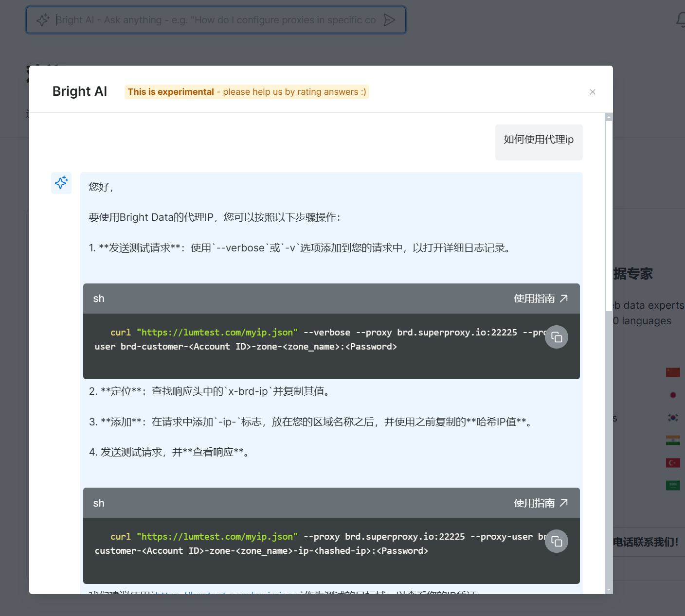
Task: Click the greeting 您好 text
Action: coord(101,187)
